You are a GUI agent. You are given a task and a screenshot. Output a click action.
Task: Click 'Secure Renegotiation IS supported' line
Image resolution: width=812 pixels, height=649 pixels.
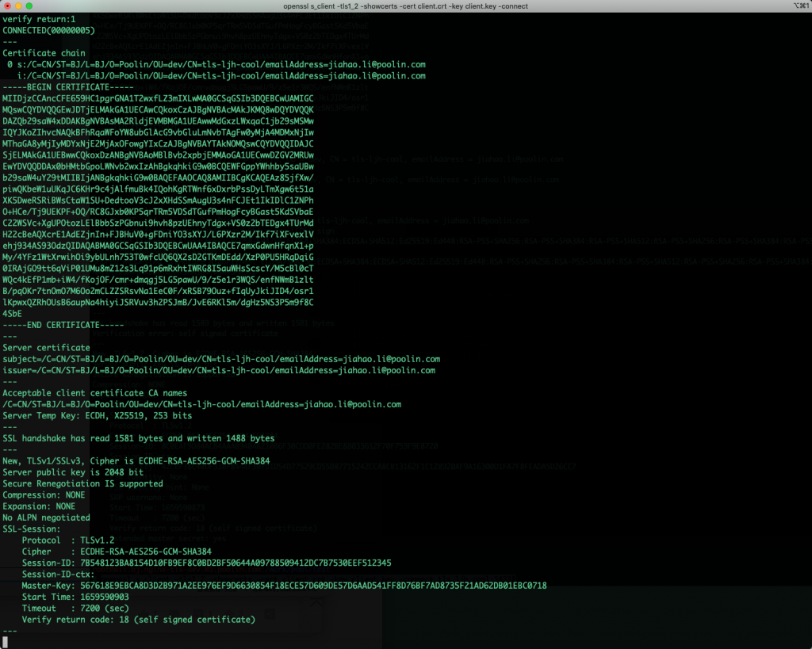(x=82, y=483)
